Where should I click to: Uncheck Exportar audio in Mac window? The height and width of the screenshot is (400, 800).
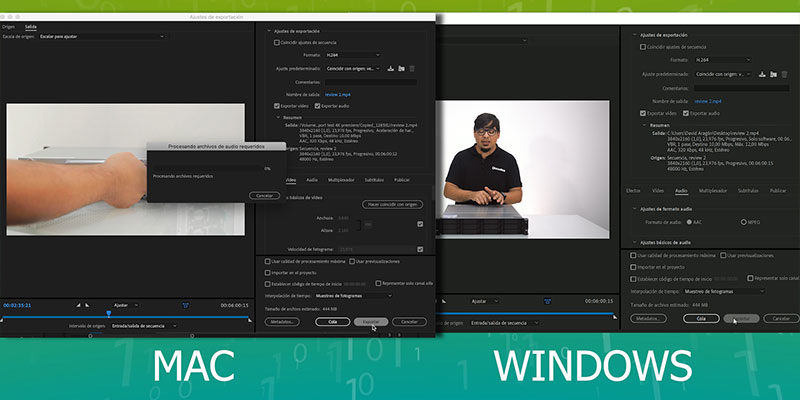coord(317,106)
